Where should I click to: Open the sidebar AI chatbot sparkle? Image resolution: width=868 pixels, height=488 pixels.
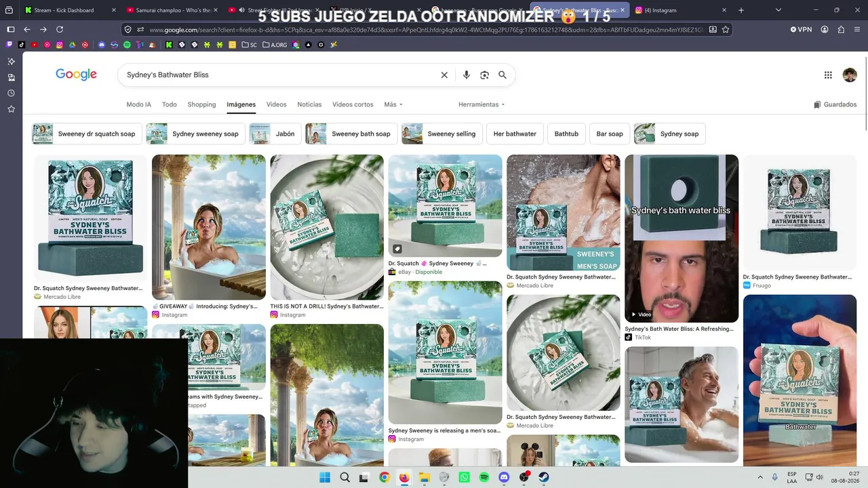(11, 62)
